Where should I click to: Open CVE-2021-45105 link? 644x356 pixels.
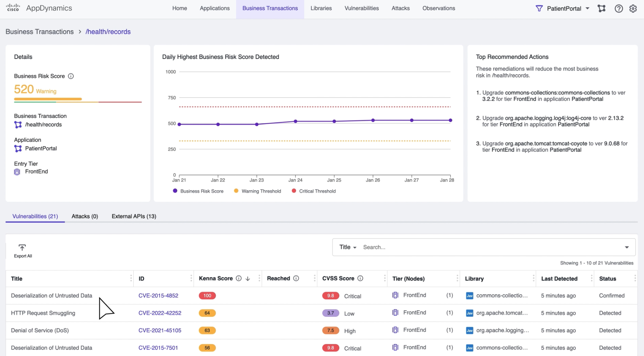click(160, 331)
